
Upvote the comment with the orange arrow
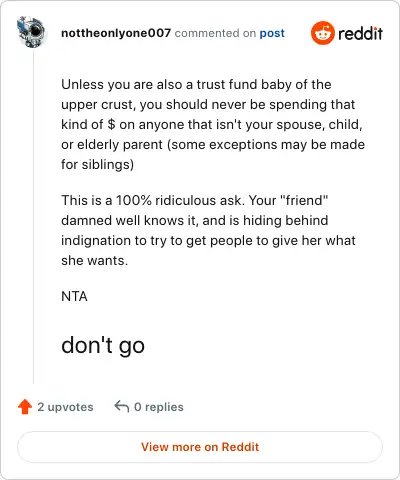(25, 407)
